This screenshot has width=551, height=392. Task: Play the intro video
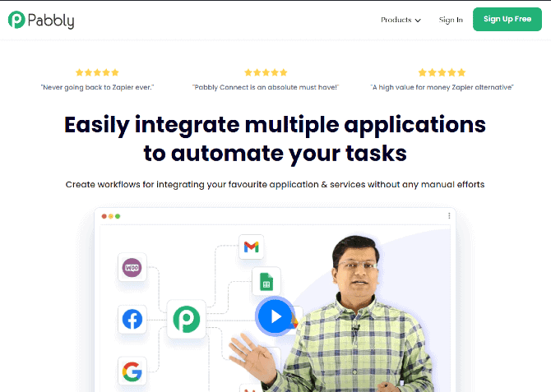tap(275, 316)
